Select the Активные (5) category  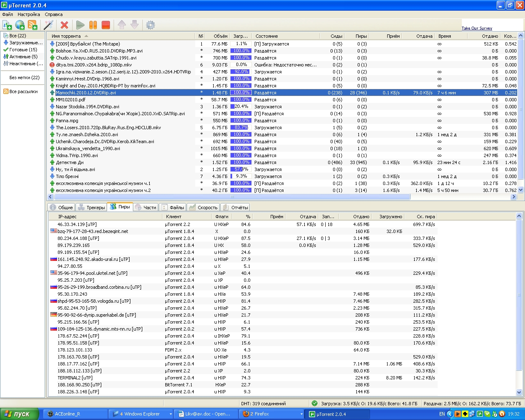coord(21,57)
